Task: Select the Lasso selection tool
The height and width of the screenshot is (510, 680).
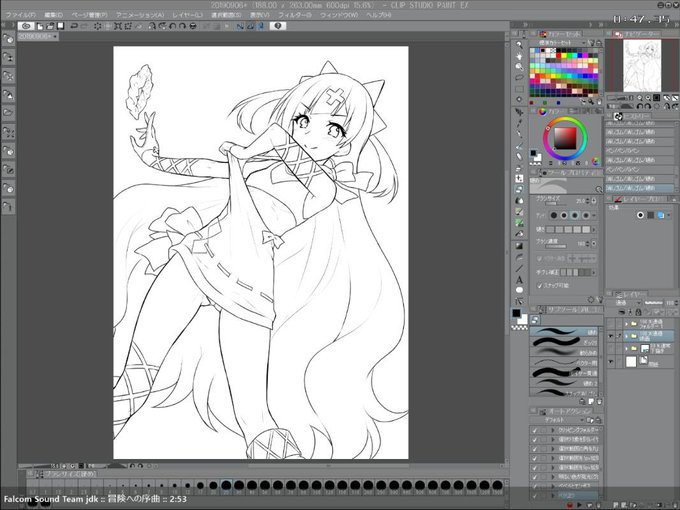Action: (x=519, y=78)
